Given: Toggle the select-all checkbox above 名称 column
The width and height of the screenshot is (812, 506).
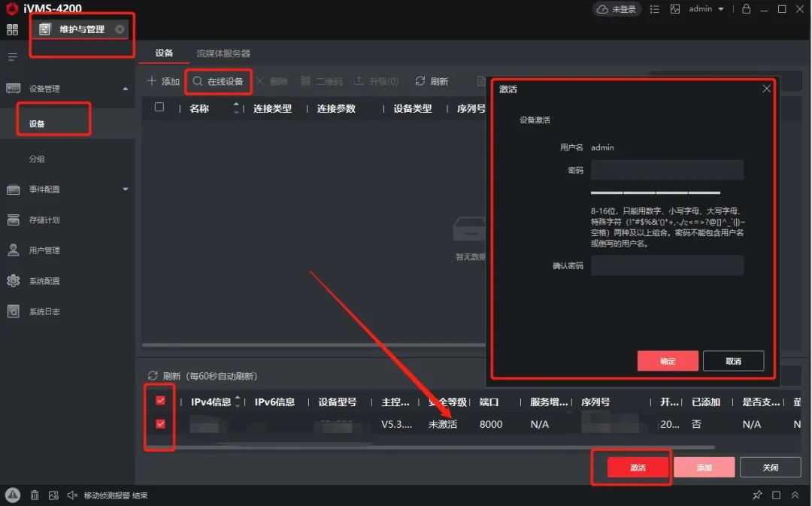Looking at the screenshot, I should pos(159,108).
